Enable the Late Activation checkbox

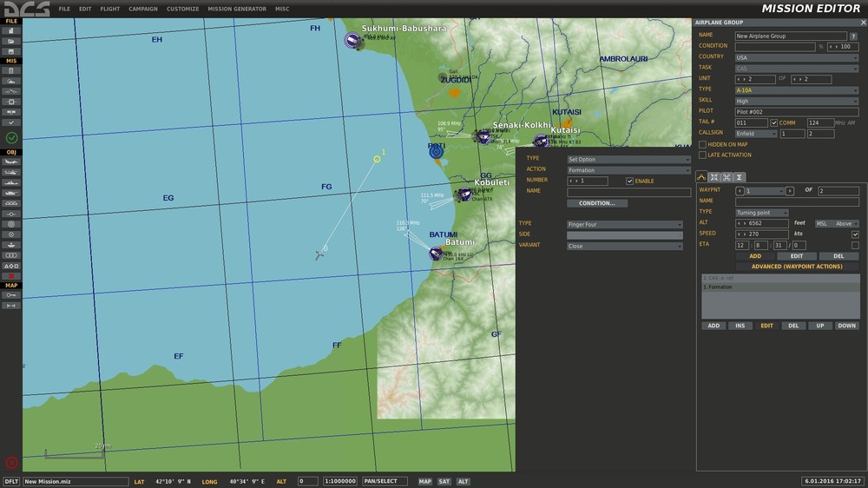click(x=703, y=155)
